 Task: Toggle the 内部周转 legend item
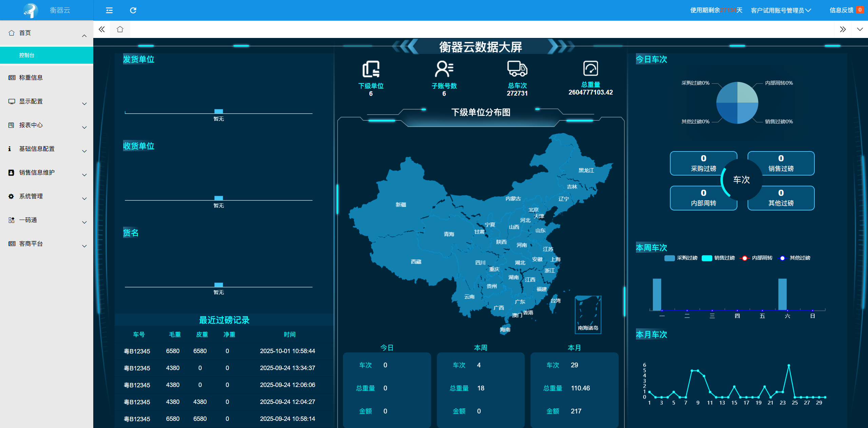756,258
